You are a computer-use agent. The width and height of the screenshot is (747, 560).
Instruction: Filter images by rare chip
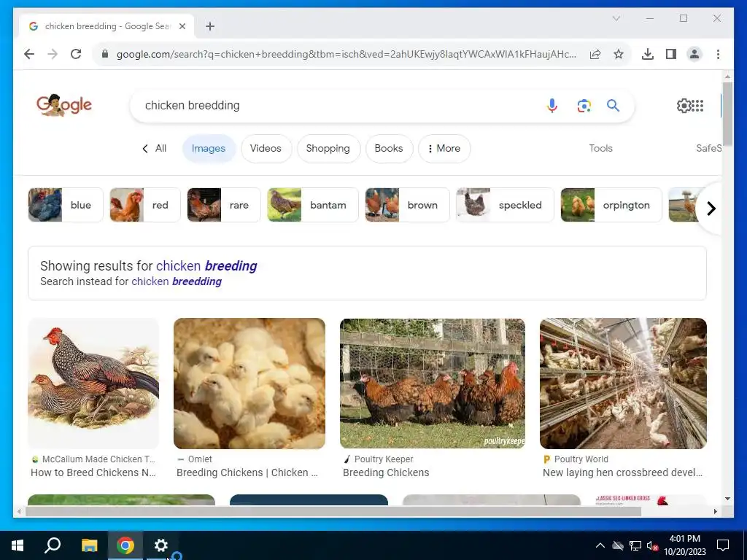(224, 205)
